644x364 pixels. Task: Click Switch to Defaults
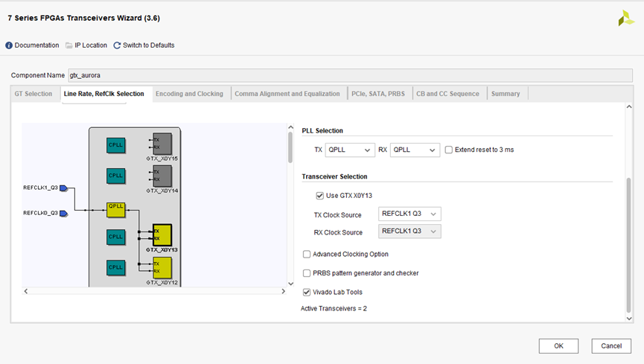149,45
